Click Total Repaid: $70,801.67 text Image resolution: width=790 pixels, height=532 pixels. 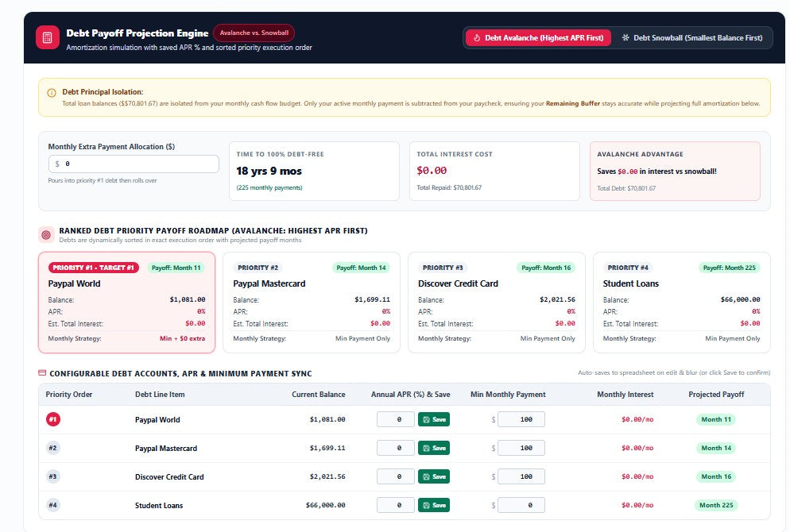[x=449, y=187]
